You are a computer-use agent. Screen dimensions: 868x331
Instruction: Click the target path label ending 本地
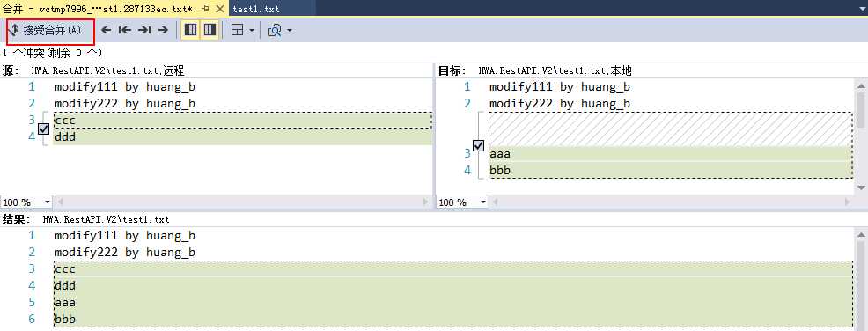pos(555,70)
